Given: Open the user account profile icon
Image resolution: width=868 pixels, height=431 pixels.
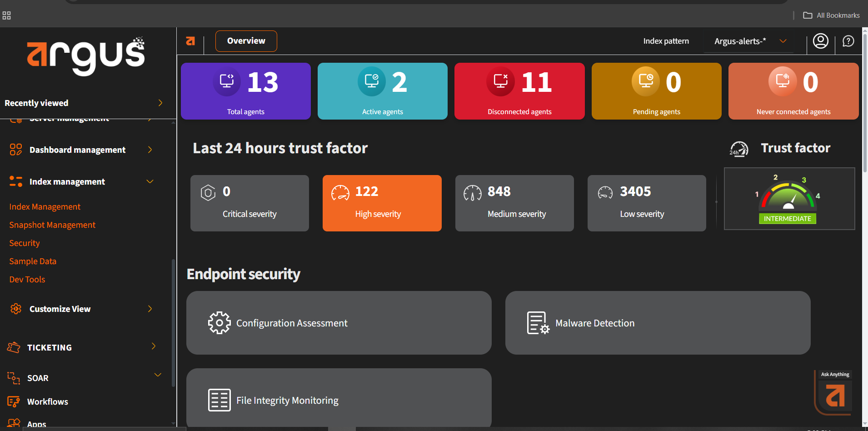Looking at the screenshot, I should [x=820, y=41].
